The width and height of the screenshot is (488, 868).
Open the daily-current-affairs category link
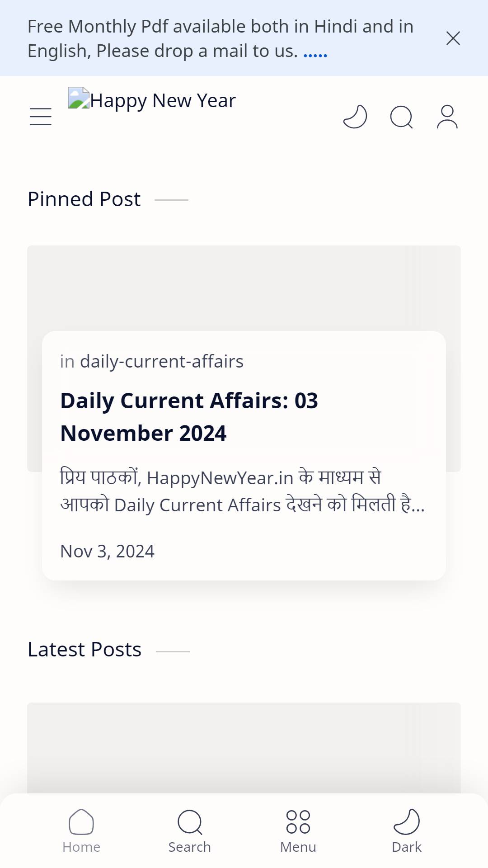pos(162,361)
